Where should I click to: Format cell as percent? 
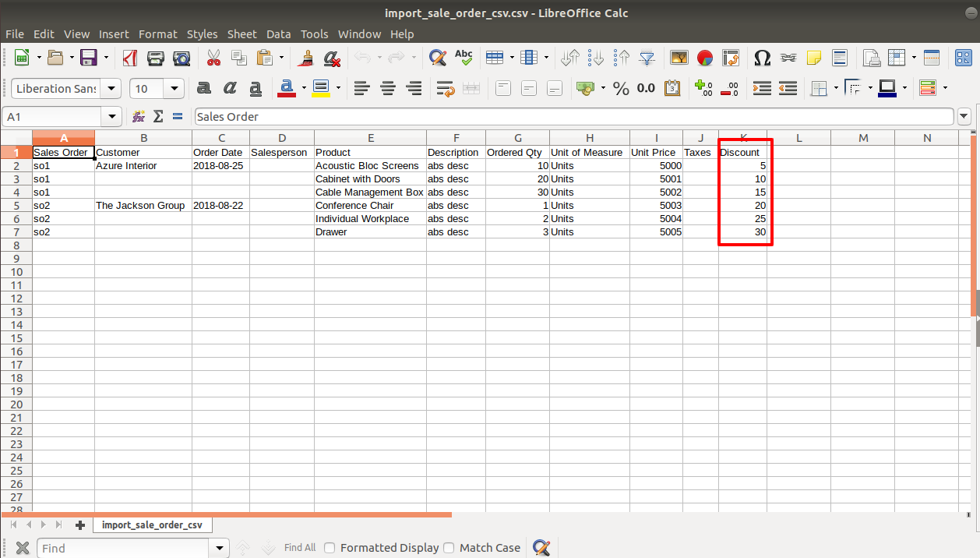621,88
